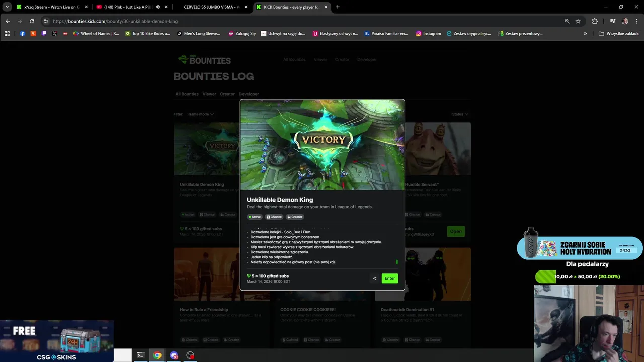
Task: Select the Chance tag in the popup
Action: pos(274,217)
